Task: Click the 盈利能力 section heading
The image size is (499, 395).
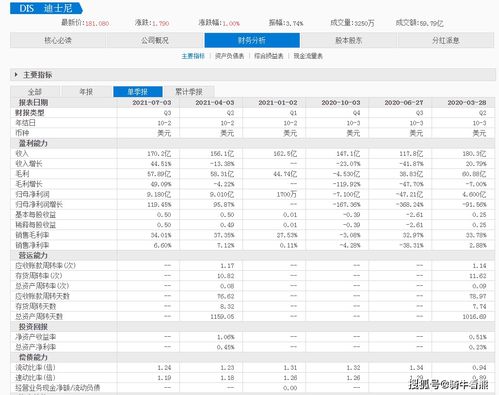Action: click(33, 143)
